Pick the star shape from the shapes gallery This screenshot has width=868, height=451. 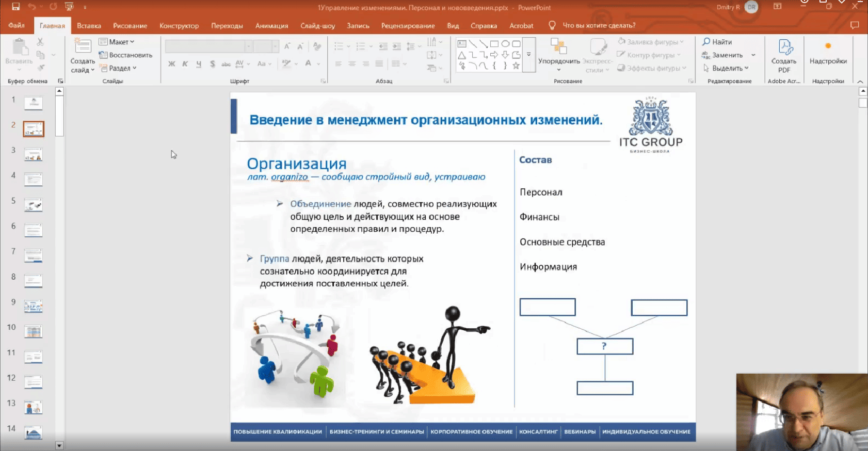[x=516, y=66]
